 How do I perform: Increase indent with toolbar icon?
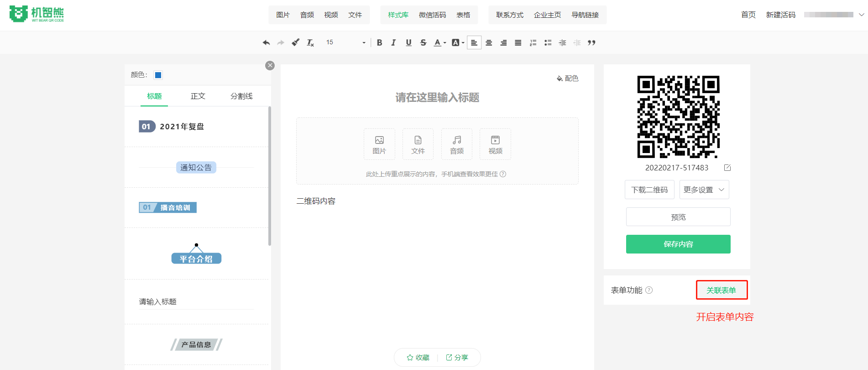pyautogui.click(x=562, y=42)
